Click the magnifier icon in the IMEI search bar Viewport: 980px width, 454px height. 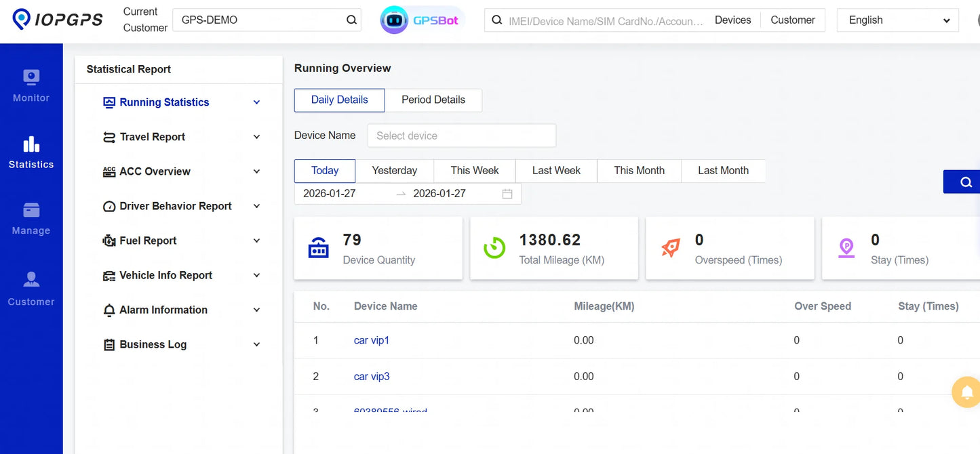[x=496, y=20]
